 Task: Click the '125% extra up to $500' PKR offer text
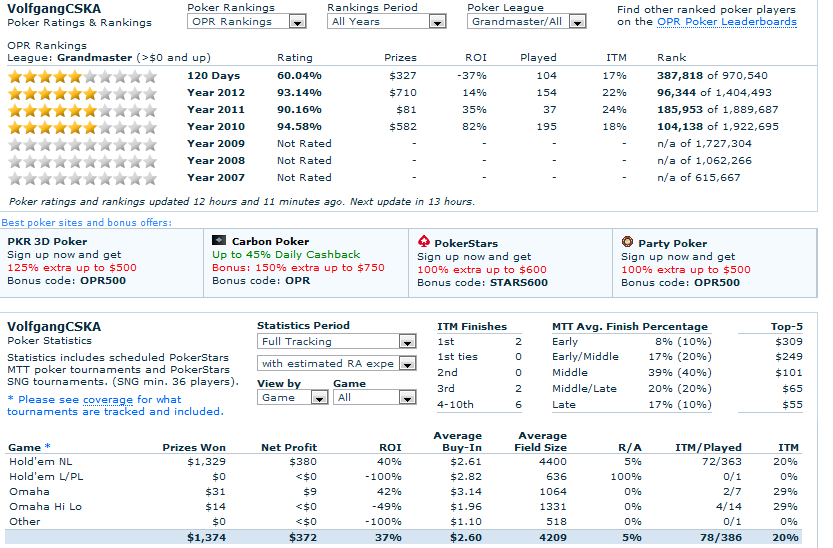click(x=72, y=268)
